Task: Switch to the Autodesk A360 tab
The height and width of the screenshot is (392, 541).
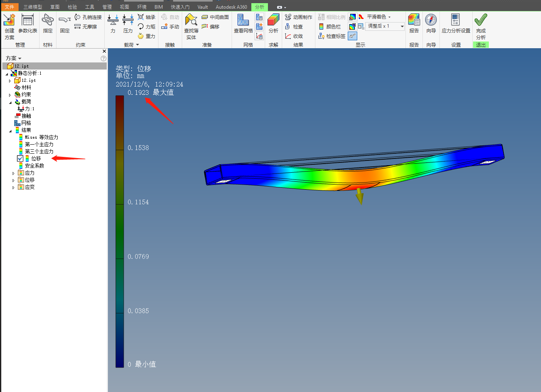Action: pos(232,7)
